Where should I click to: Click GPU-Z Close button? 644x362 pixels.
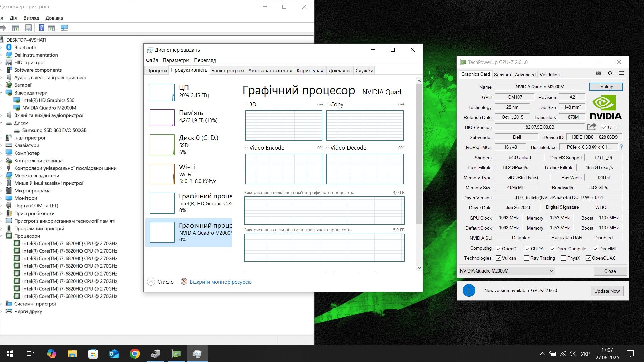point(610,271)
